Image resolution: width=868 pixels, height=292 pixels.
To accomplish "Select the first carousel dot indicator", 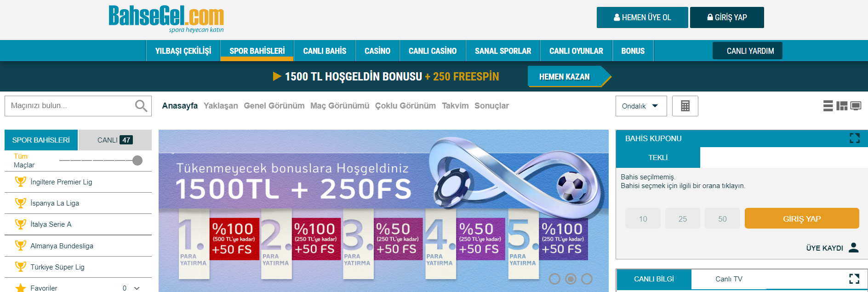I will pyautogui.click(x=555, y=279).
